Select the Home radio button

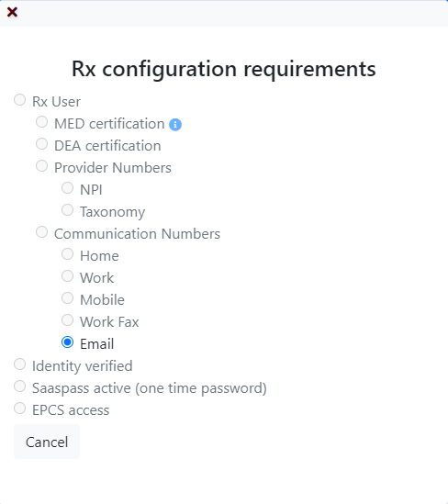pyautogui.click(x=68, y=254)
